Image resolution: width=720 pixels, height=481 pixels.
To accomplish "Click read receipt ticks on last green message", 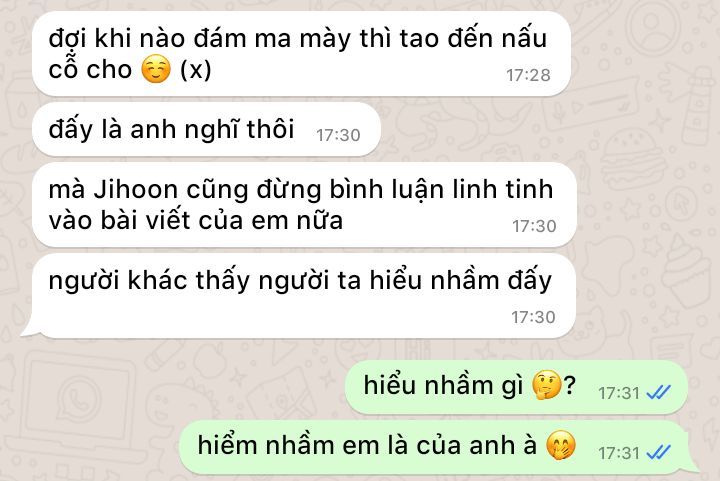I will coord(658,453).
